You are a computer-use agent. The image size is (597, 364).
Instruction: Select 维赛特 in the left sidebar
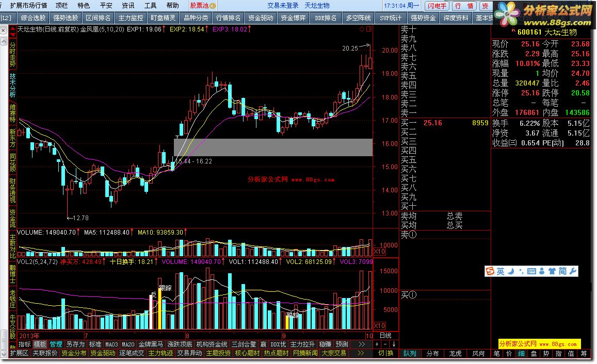pyautogui.click(x=12, y=113)
